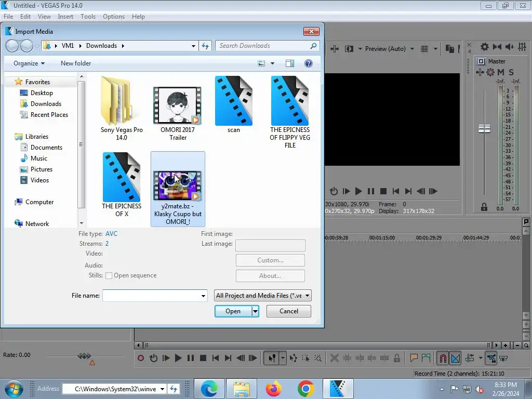Open the Insert menu
Viewport: 532px width, 399px height.
(65, 16)
